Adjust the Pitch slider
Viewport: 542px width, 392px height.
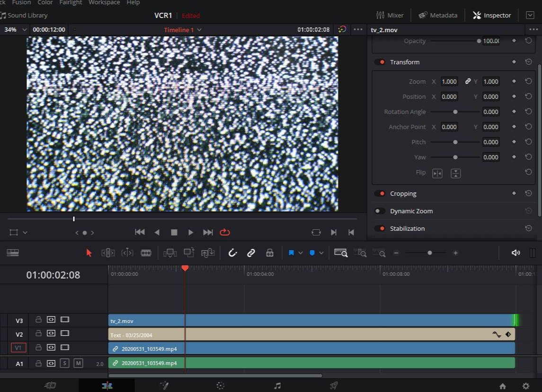[x=455, y=142]
